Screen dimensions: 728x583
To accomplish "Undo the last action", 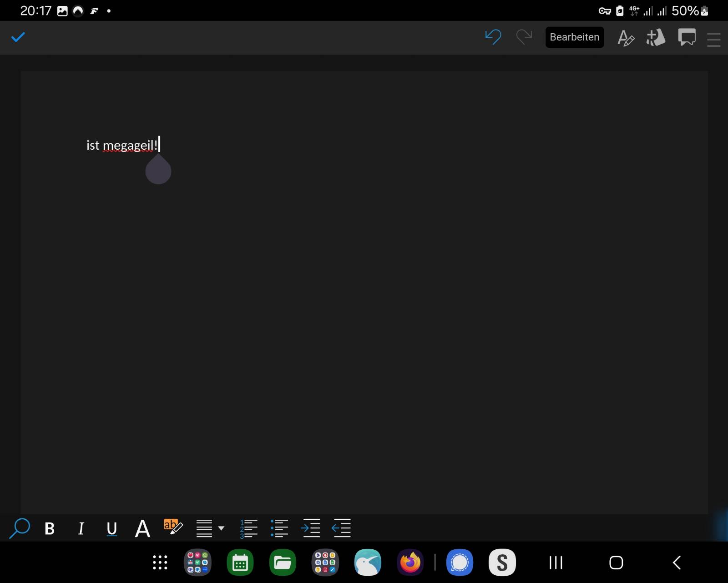I will click(493, 37).
